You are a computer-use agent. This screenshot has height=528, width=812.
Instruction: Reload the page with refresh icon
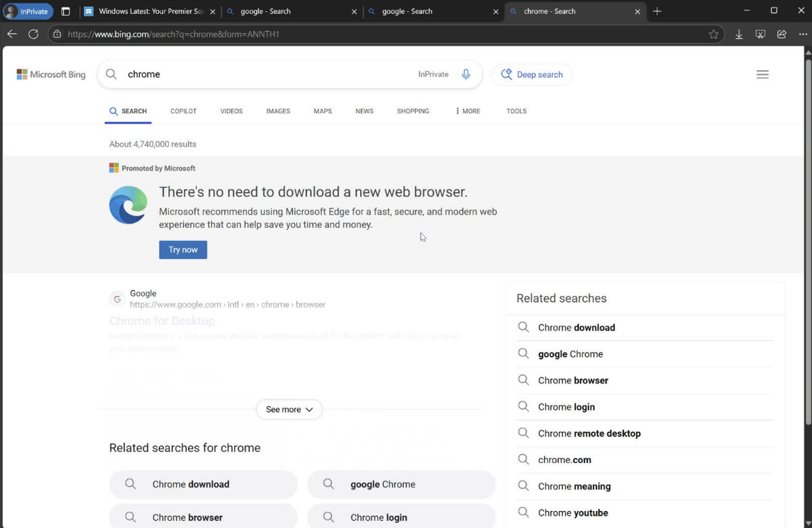point(33,34)
